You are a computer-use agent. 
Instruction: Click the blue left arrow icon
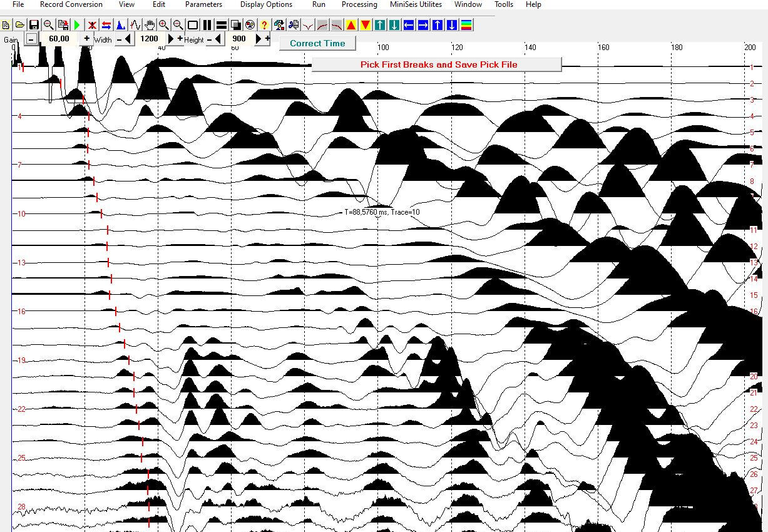[409, 25]
